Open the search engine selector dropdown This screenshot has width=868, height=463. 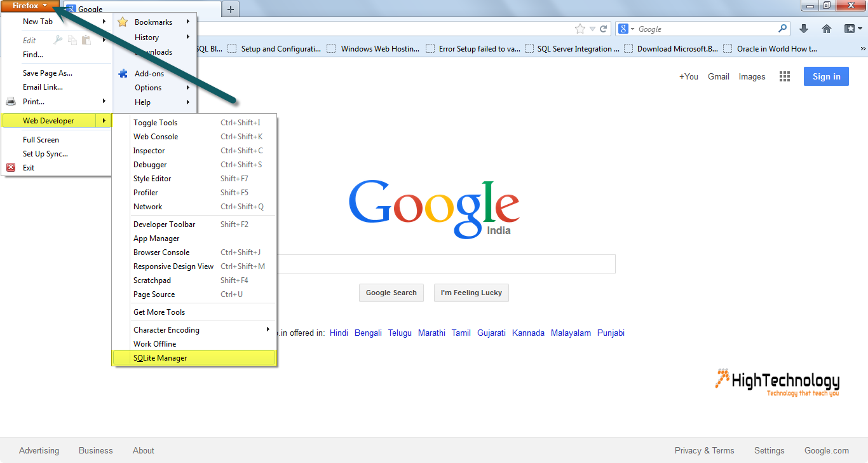coord(627,29)
